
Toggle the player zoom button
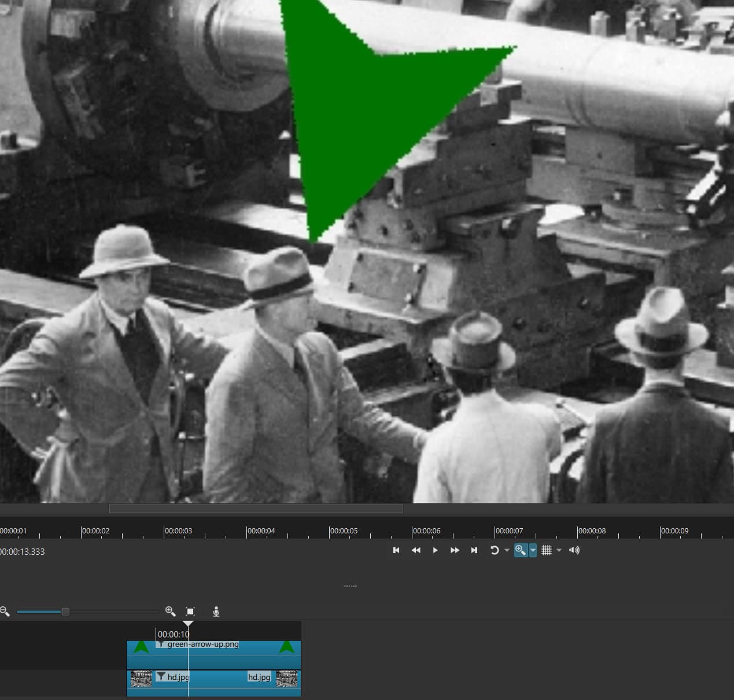[x=520, y=550]
